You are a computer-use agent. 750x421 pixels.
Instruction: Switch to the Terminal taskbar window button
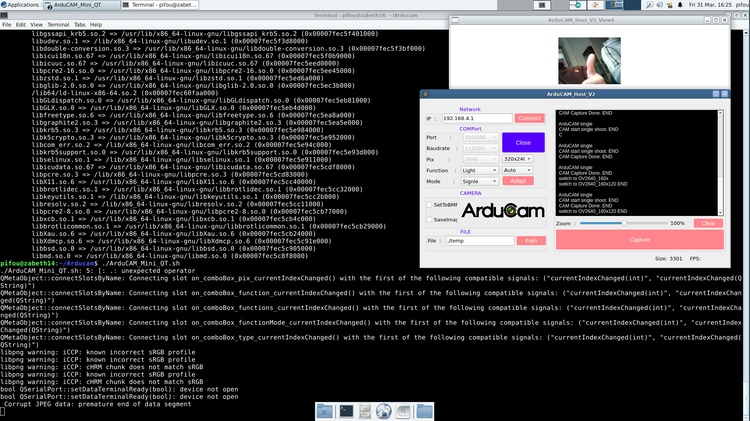159,5
